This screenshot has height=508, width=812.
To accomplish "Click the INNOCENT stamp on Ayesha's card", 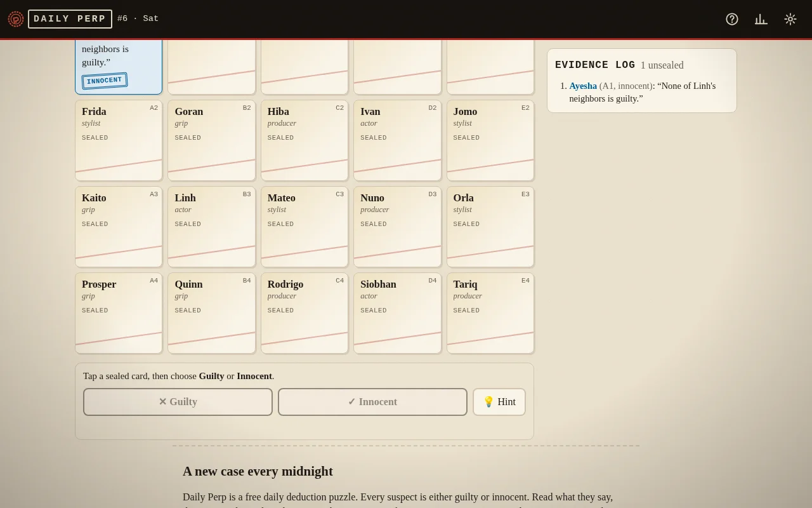I will (x=105, y=81).
